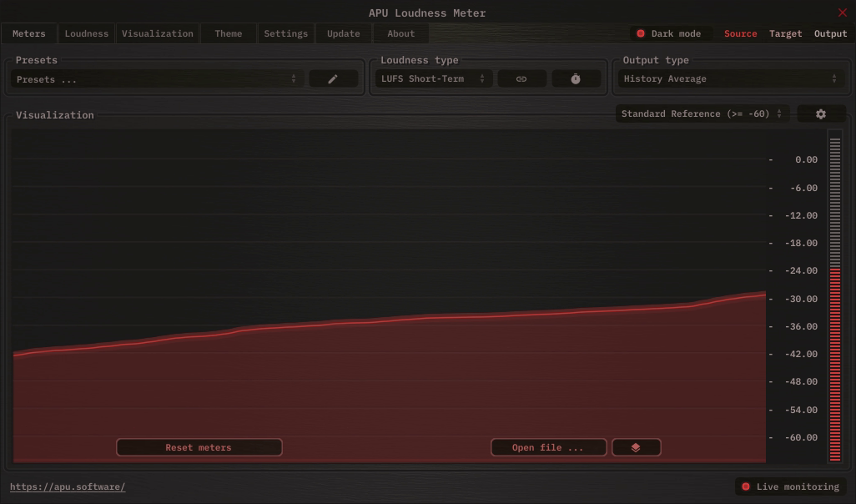Click the pencil edit presets icon
This screenshot has height=504, width=856.
coord(333,79)
